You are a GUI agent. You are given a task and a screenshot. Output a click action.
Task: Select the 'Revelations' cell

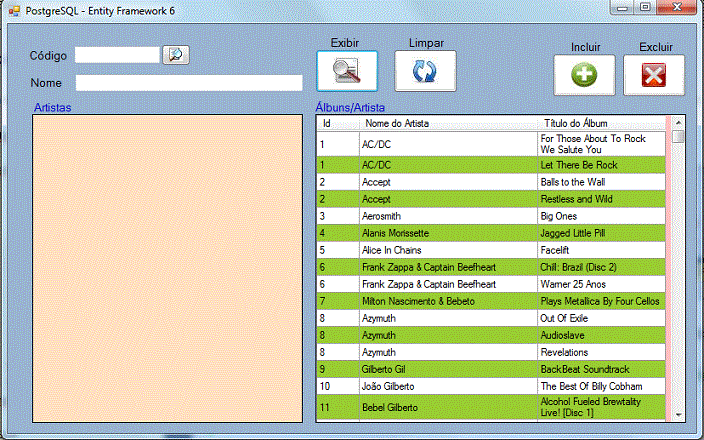pyautogui.click(x=601, y=352)
